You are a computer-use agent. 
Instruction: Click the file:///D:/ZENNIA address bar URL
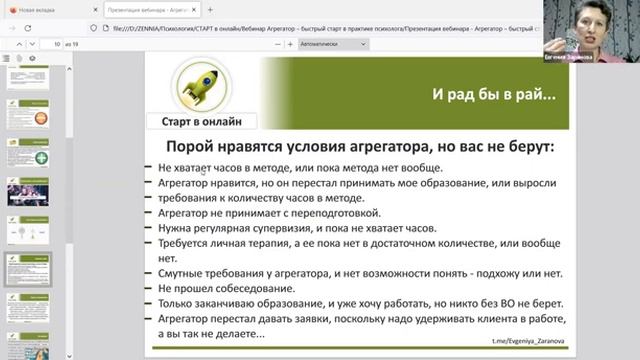coord(326,29)
